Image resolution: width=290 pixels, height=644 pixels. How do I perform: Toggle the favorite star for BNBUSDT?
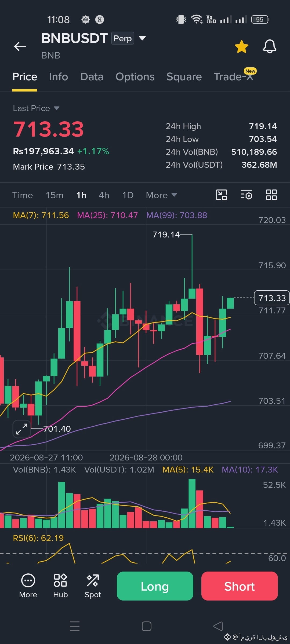coord(241,47)
